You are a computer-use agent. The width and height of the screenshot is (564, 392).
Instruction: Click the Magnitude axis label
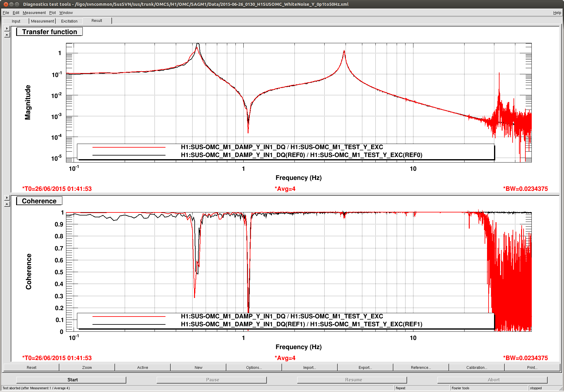point(28,102)
